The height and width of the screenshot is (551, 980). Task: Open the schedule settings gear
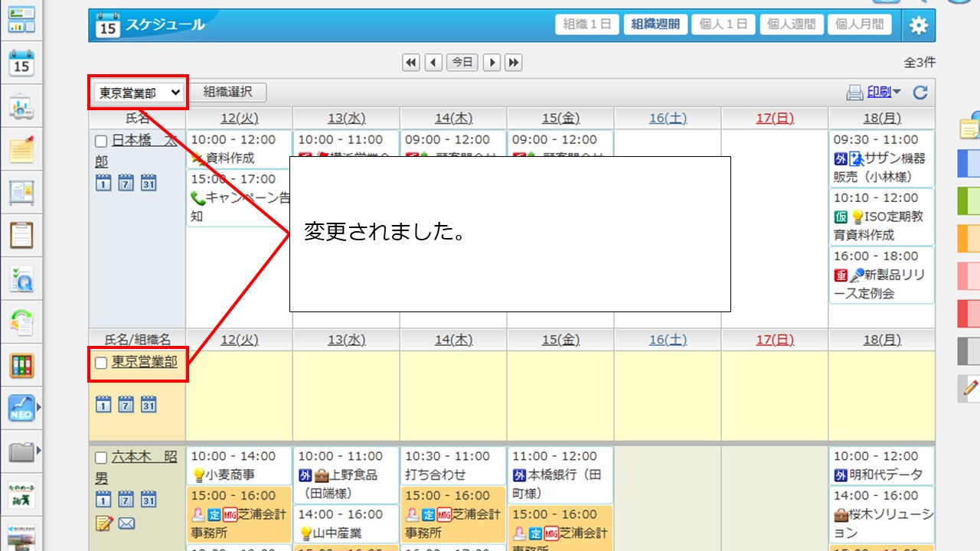coord(918,25)
